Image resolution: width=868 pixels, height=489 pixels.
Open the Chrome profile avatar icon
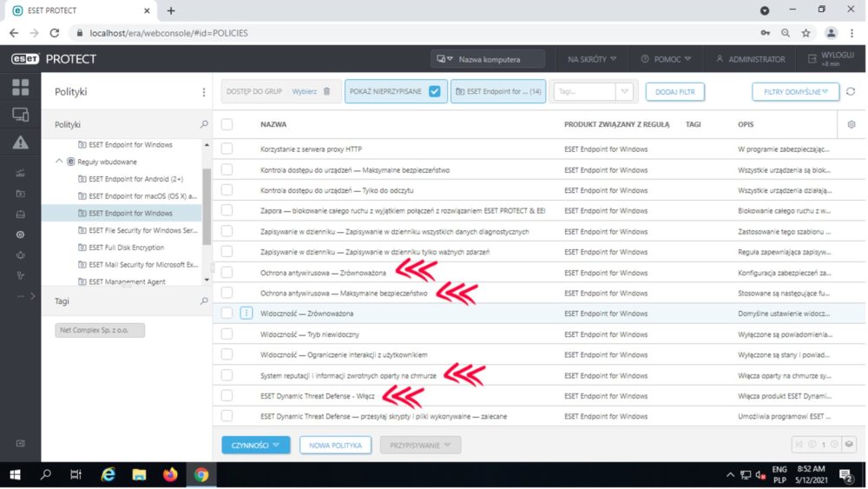click(x=832, y=33)
